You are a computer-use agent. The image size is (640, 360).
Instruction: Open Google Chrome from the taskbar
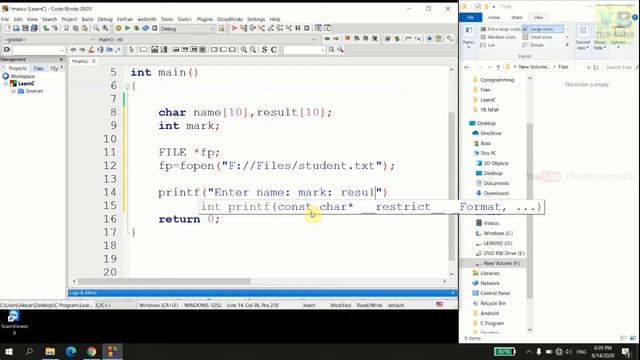point(91,351)
